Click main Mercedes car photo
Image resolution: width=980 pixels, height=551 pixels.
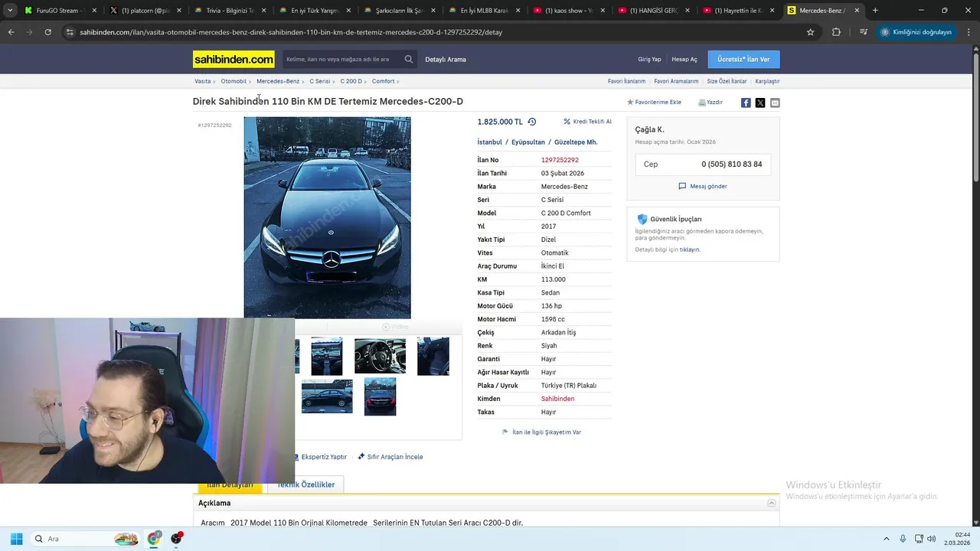tap(327, 217)
